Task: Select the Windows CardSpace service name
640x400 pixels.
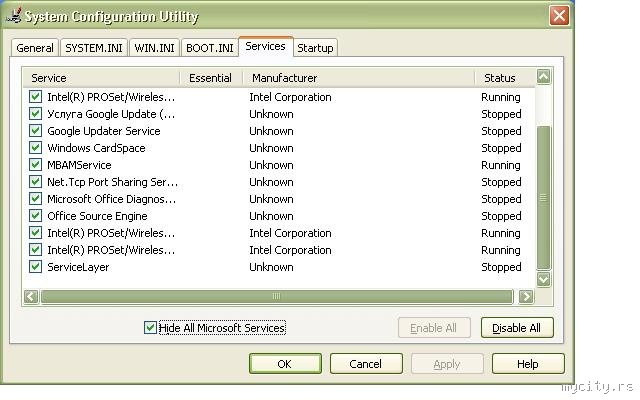Action: pyautogui.click(x=96, y=148)
